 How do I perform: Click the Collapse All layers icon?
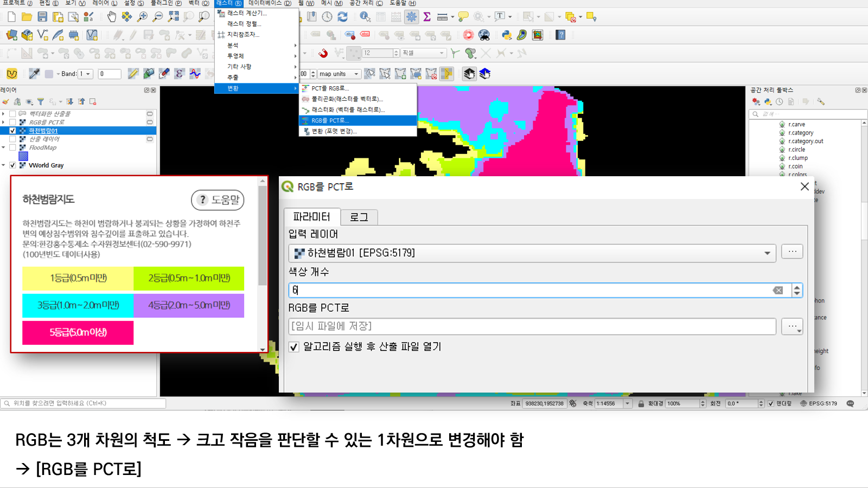click(x=81, y=102)
